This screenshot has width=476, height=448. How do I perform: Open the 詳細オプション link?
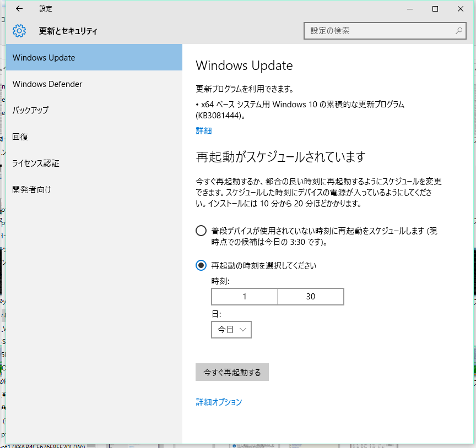pyautogui.click(x=219, y=402)
